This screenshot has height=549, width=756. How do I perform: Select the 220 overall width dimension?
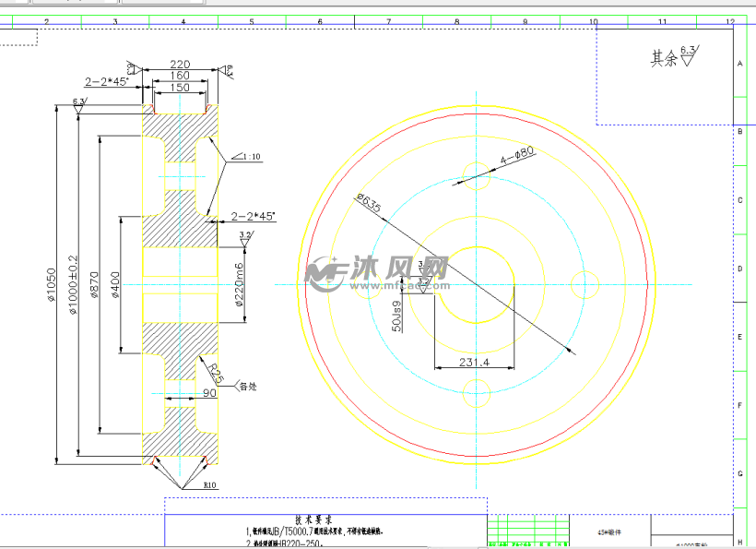pyautogui.click(x=180, y=66)
